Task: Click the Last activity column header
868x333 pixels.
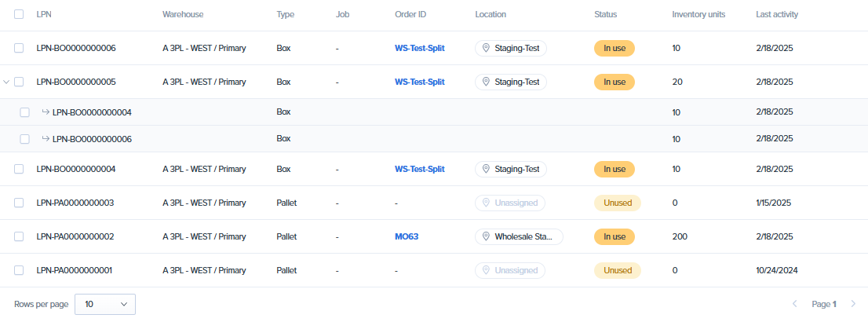Action: pos(777,14)
